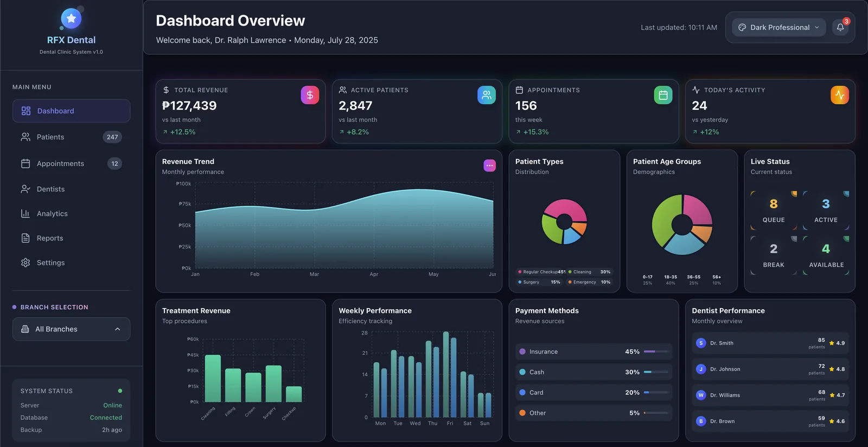Click the building icon in branch selector
The width and height of the screenshot is (868, 447).
[x=25, y=329]
